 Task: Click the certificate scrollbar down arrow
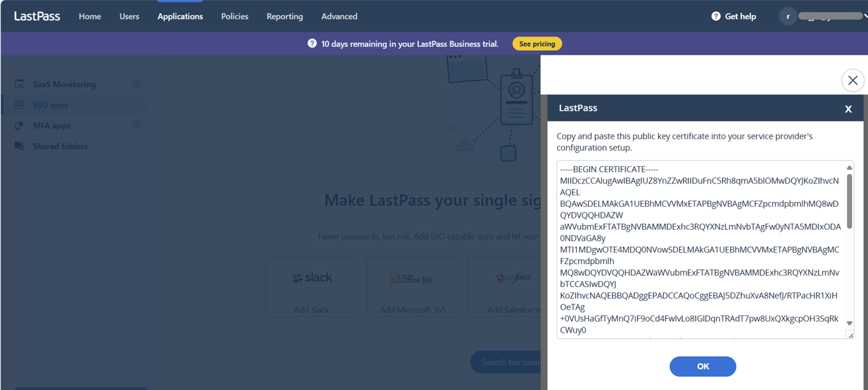tap(850, 323)
